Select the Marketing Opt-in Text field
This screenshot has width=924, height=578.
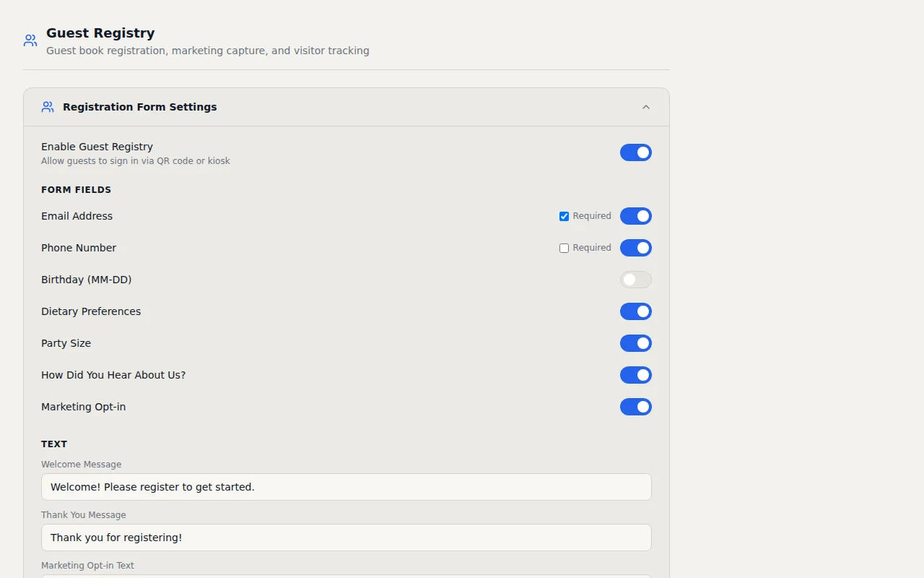click(x=346, y=576)
